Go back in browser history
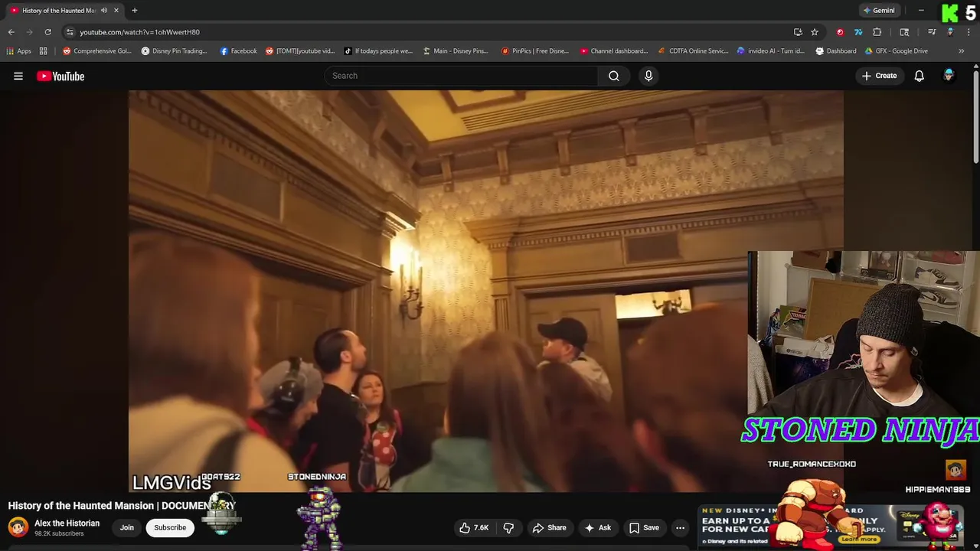Viewport: 980px width, 551px height. (x=11, y=32)
